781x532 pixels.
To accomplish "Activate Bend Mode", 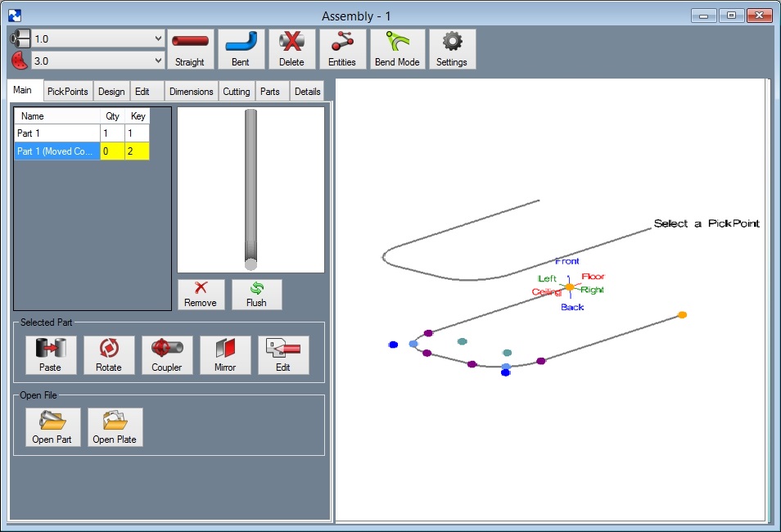I will [398, 49].
